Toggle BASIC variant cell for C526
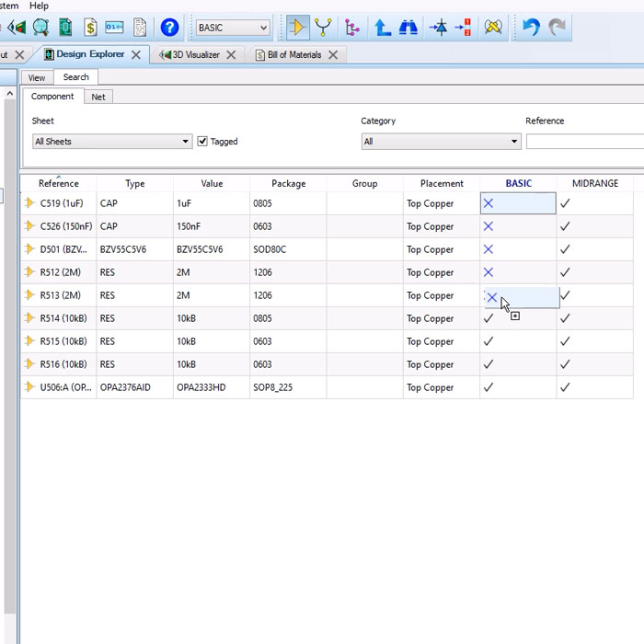Viewport: 644px width, 644px height. point(518,226)
